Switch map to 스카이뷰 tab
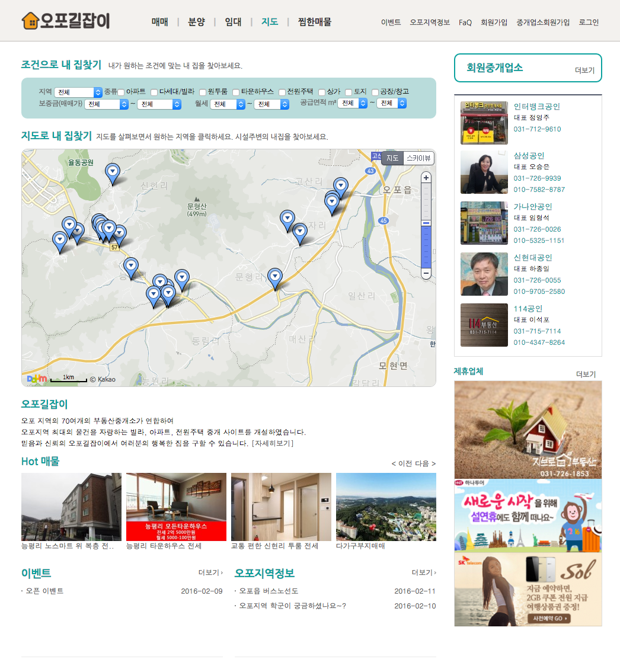 (x=418, y=158)
